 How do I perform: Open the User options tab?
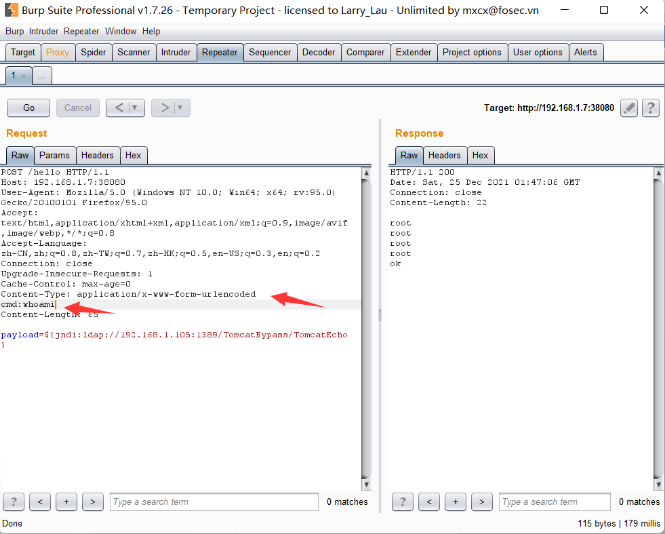(538, 52)
